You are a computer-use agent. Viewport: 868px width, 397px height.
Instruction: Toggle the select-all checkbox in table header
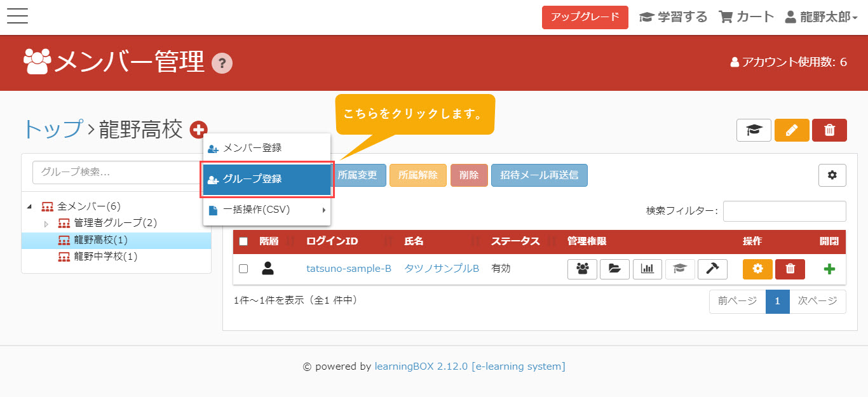[243, 241]
